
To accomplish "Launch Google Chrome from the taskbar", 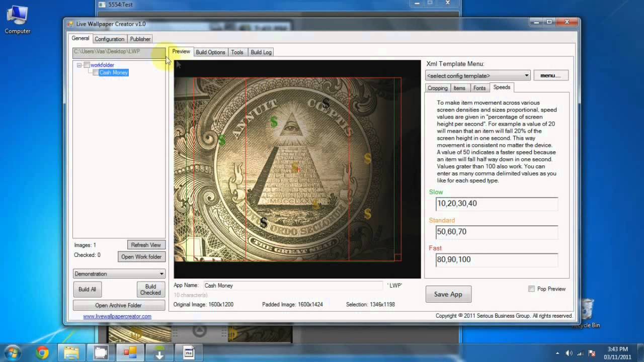I will [42, 352].
